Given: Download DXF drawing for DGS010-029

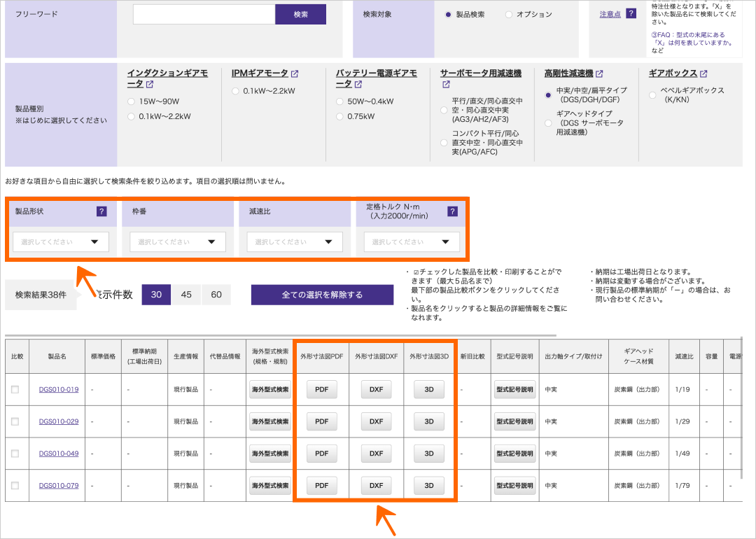Looking at the screenshot, I should pyautogui.click(x=376, y=421).
